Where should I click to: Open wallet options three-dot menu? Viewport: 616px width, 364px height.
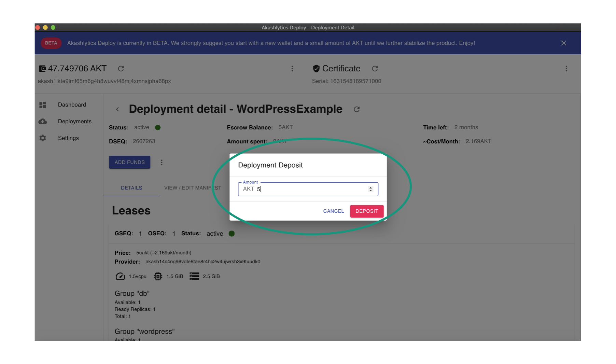[292, 69]
